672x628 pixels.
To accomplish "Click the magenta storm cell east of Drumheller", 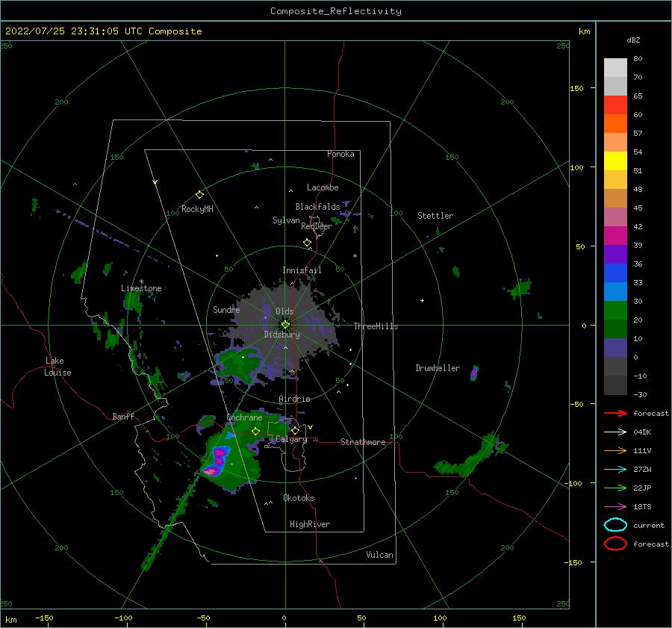I will (x=473, y=373).
